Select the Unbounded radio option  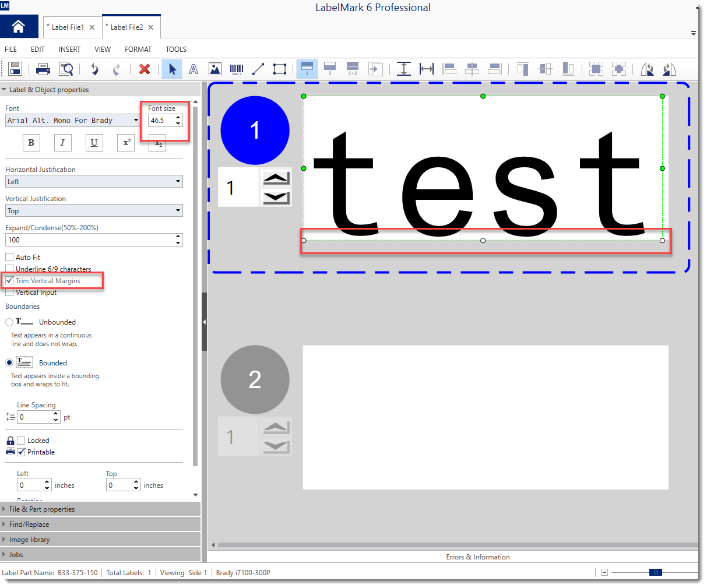[9, 322]
